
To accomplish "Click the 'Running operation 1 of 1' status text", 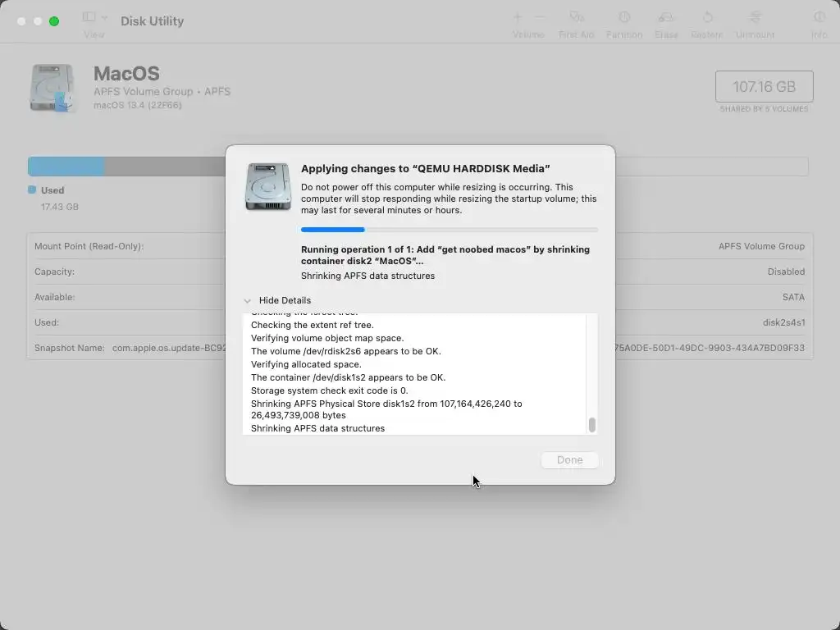I will click(445, 256).
